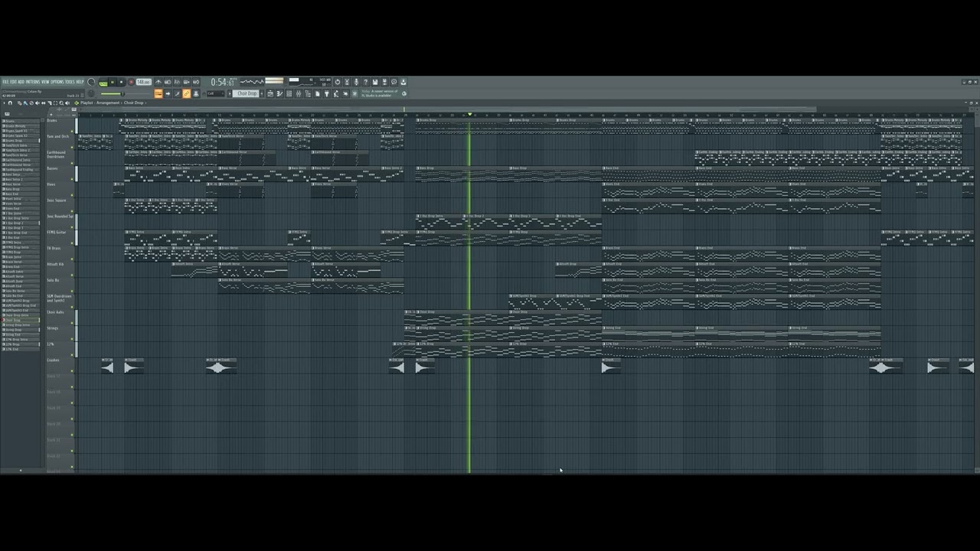Click the Altsoft Vib track name
Image resolution: width=980 pixels, height=551 pixels.
pos(55,264)
